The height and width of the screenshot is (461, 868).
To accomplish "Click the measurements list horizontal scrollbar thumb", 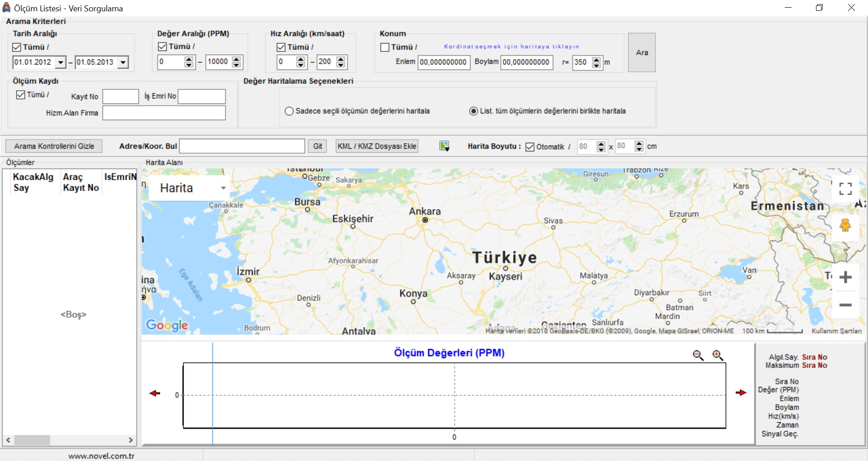I will [32, 440].
